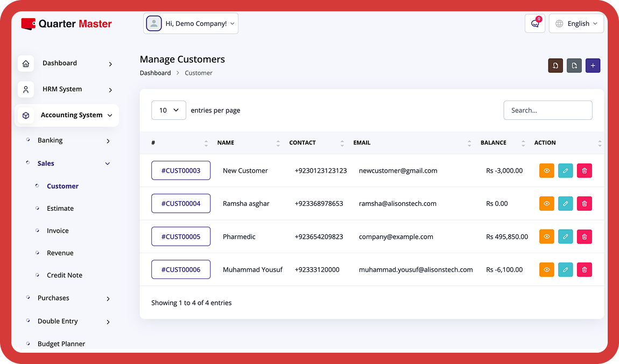View New Customer details with eye icon
Screen dimensions: 619x364
point(546,170)
